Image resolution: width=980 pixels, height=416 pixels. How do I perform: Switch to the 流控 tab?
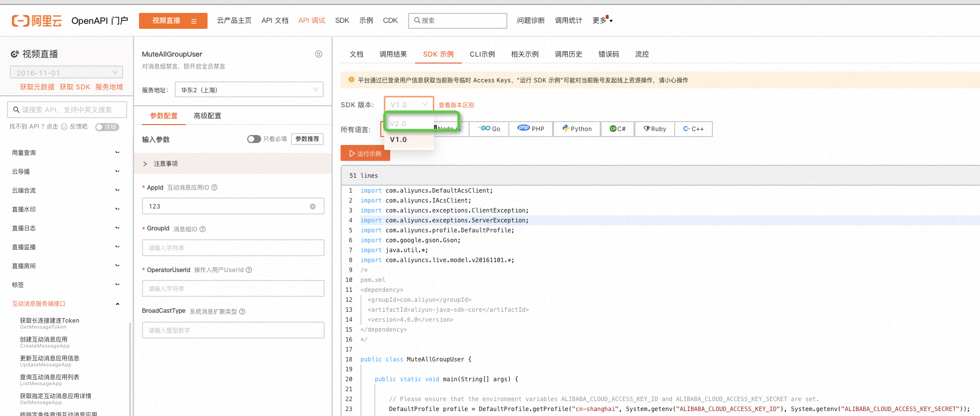click(x=642, y=54)
